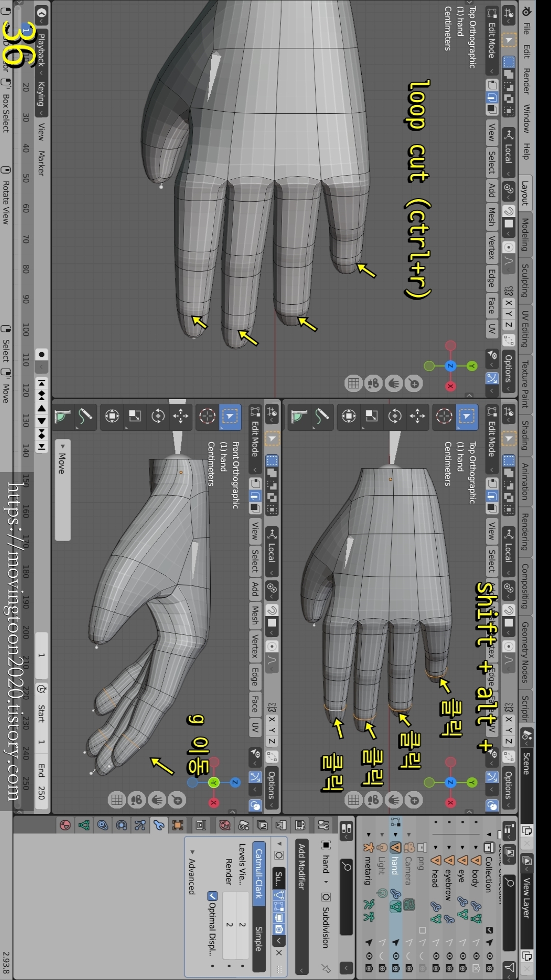This screenshot has width=551, height=980.
Task: Click subdivision Render levels field
Action: (229, 924)
